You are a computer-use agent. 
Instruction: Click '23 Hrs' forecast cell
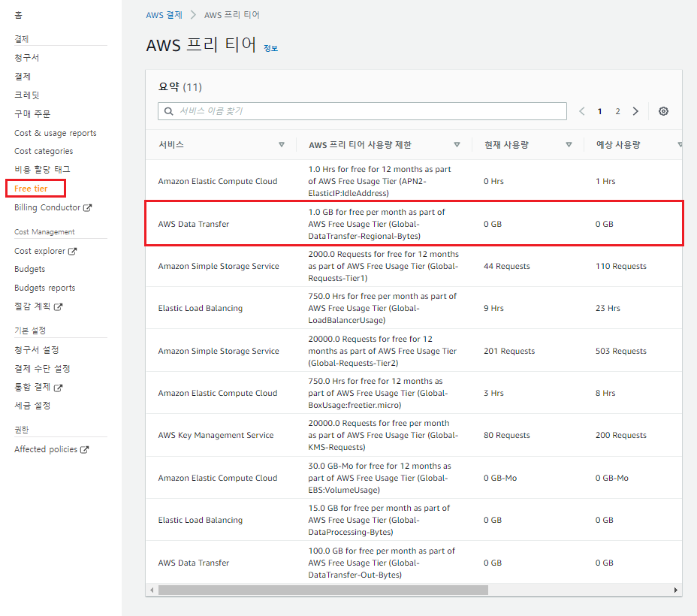tap(608, 308)
